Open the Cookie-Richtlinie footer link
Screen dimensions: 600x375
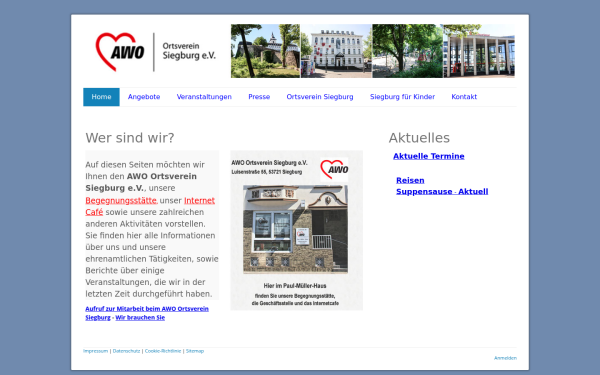163,351
